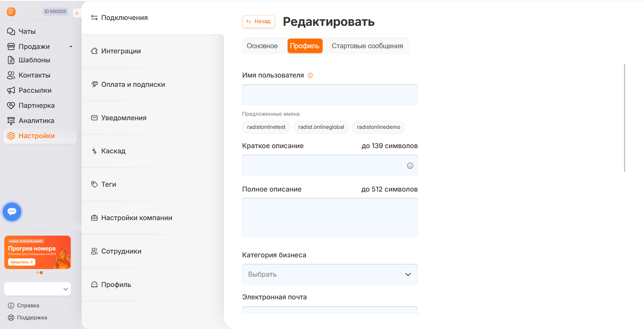644x329 pixels.
Task: Click the Профиль face icon in settings list
Action: (x=94, y=285)
